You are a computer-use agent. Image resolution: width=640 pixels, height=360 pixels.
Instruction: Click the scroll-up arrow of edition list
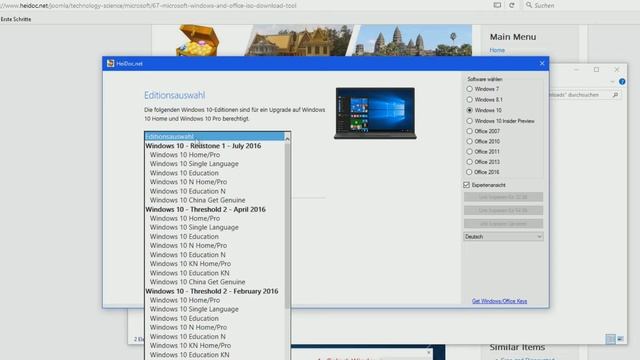pyautogui.click(x=287, y=138)
